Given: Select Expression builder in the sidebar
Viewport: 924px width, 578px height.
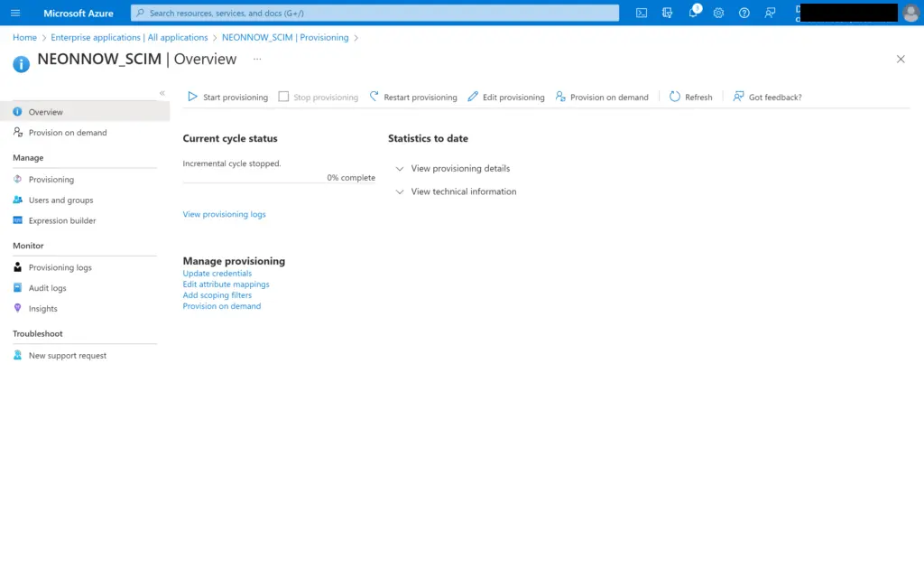Looking at the screenshot, I should pyautogui.click(x=60, y=220).
